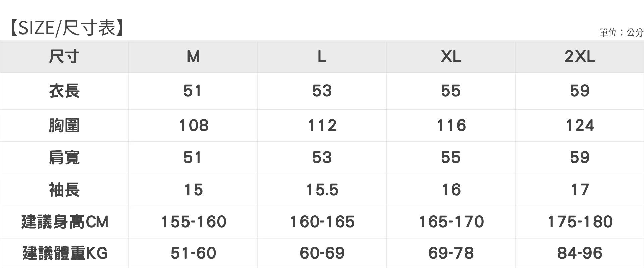Click the 建議體重KG row label
Screen dimensions: 644x268
click(65, 253)
